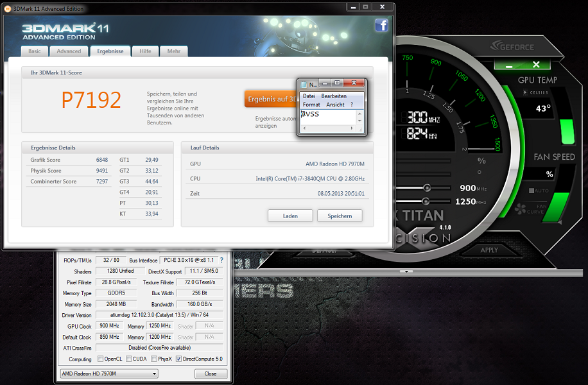Open the Facebook icon in 3DMark
The height and width of the screenshot is (385, 588).
click(x=381, y=26)
